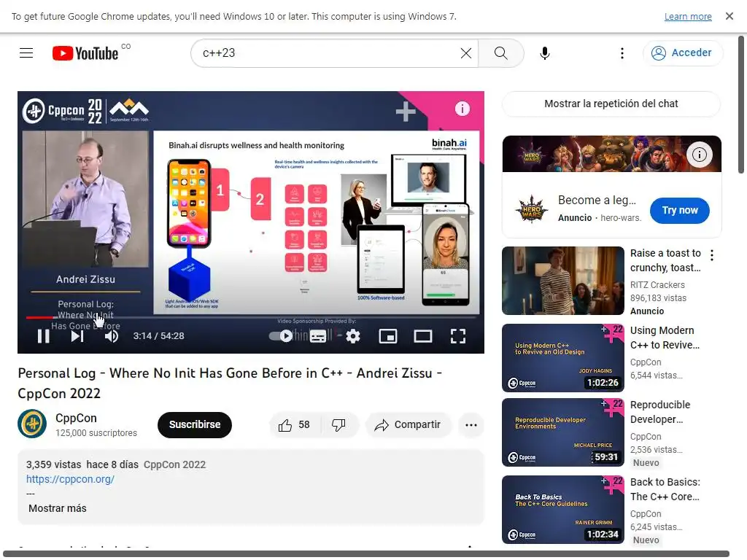Open Learn more about Chrome updates
This screenshot has height=560, width=747.
[x=688, y=16]
